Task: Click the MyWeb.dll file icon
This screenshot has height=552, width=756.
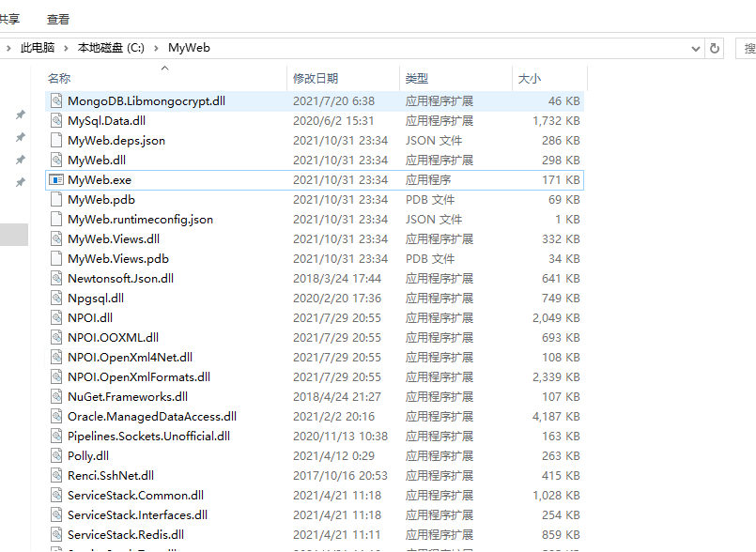Action: [56, 160]
